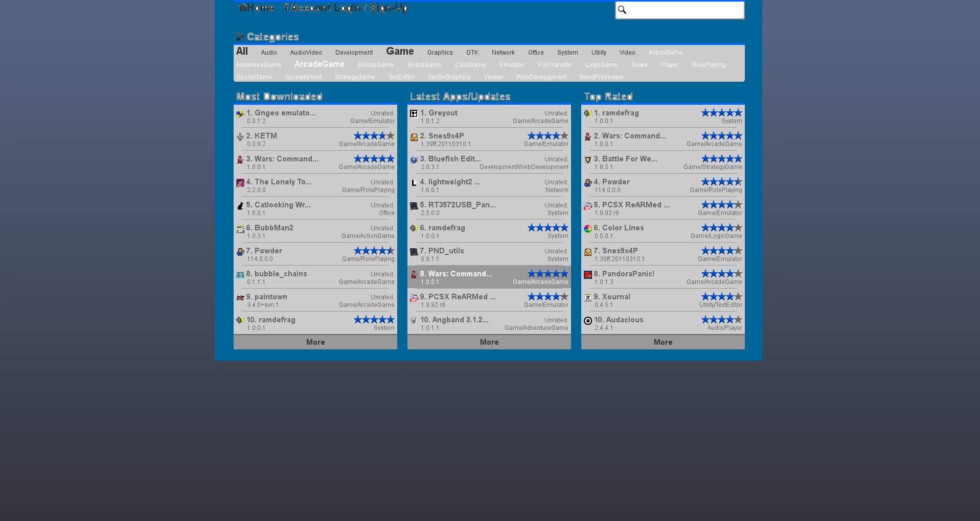Select the ArcadeGame subcategory
Screen dimensions: 980x521
319,64
